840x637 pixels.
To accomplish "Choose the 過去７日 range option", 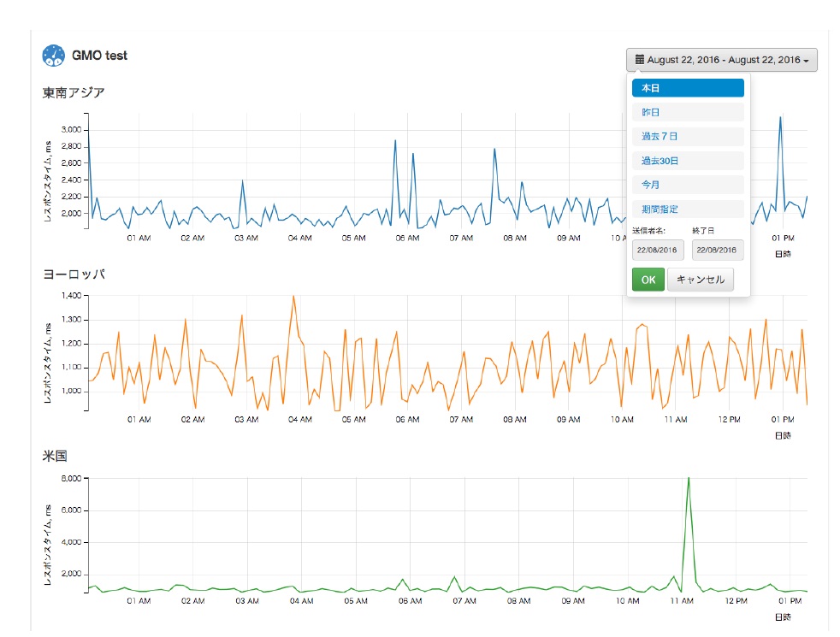I will click(x=688, y=137).
